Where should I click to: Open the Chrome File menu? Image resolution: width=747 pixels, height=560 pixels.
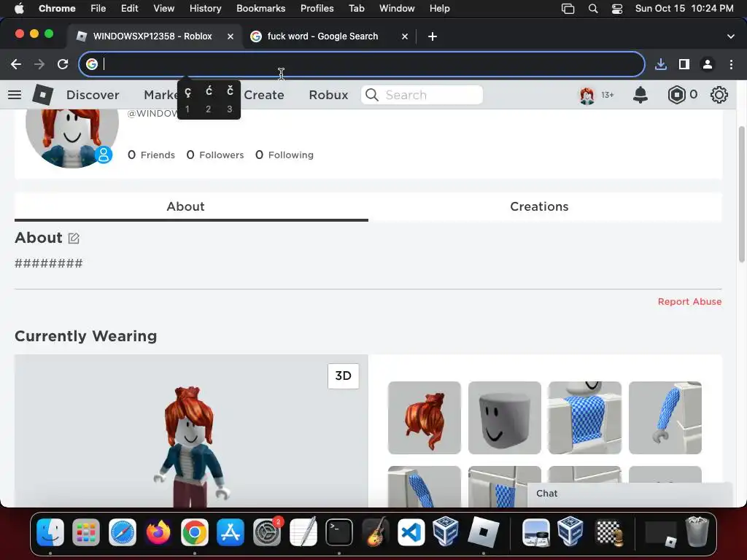pyautogui.click(x=98, y=9)
